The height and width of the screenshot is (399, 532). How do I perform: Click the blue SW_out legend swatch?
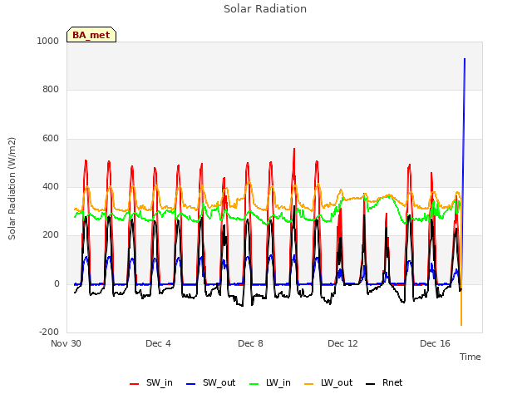pos(191,384)
